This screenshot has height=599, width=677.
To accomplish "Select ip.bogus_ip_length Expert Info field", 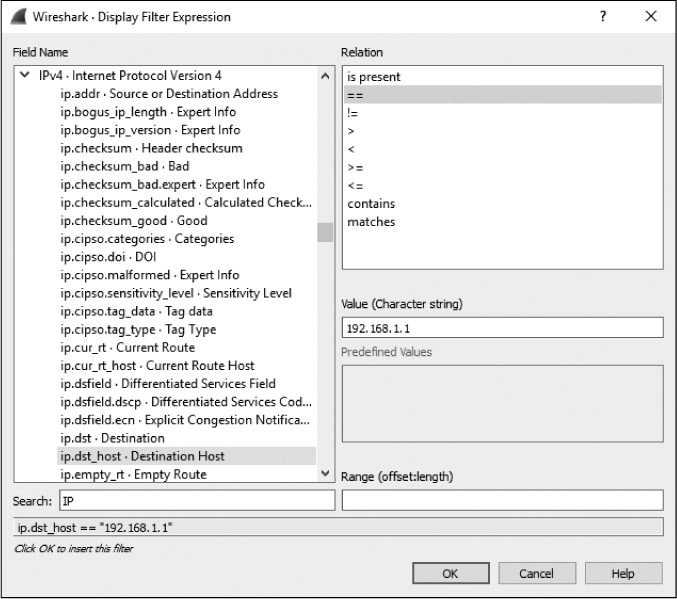I will 148,112.
